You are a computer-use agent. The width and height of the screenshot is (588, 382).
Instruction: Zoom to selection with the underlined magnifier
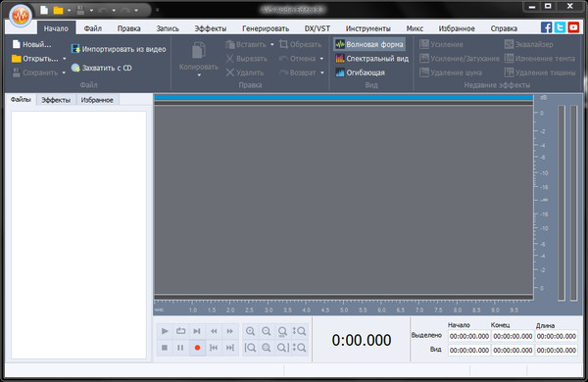[282, 331]
